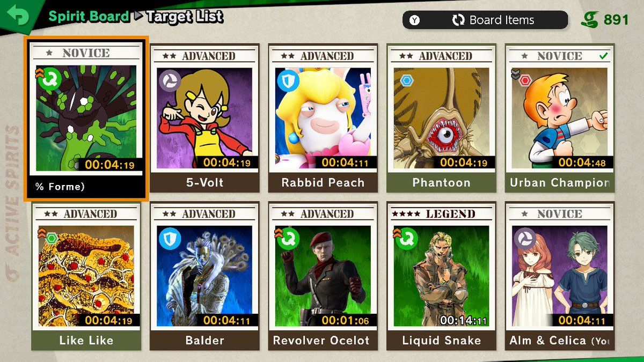644x362 pixels.
Task: Click the green checkmark on Urban Champion card
Action: (604, 56)
